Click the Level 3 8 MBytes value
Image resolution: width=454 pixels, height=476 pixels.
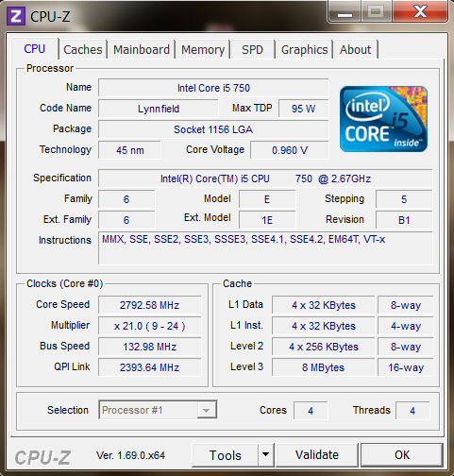324,367
